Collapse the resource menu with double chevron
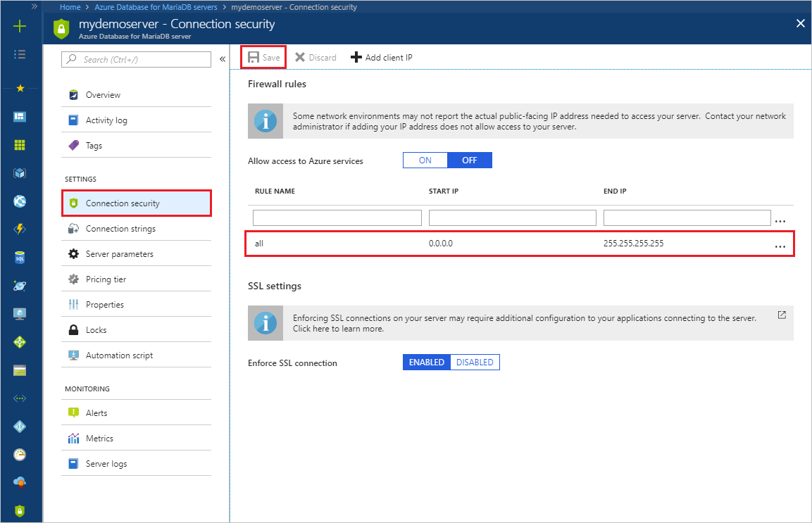Image resolution: width=812 pixels, height=523 pixels. (222, 59)
